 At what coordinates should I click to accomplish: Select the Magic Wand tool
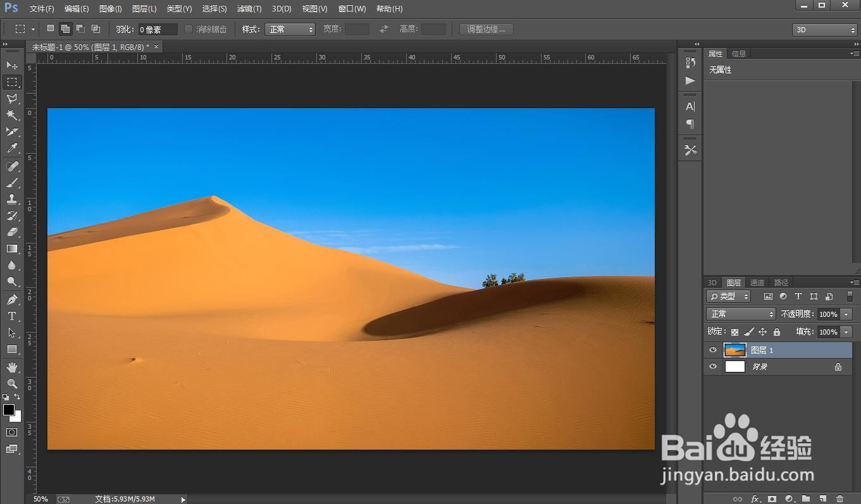(x=12, y=115)
